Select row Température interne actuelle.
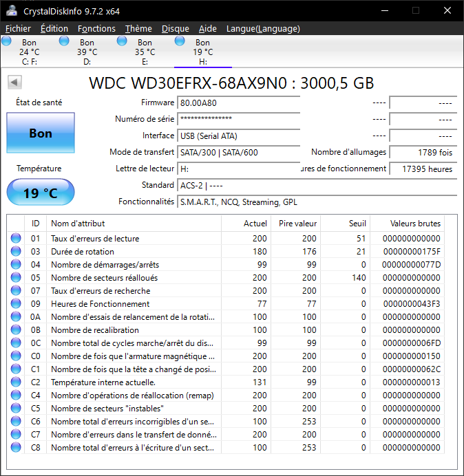Image resolution: width=464 pixels, height=476 pixels. coord(226,382)
